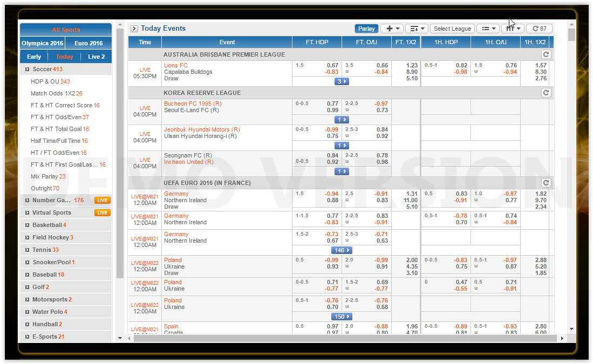Click the refresh countdown button showing 87
The width and height of the screenshot is (593, 364).
click(539, 29)
